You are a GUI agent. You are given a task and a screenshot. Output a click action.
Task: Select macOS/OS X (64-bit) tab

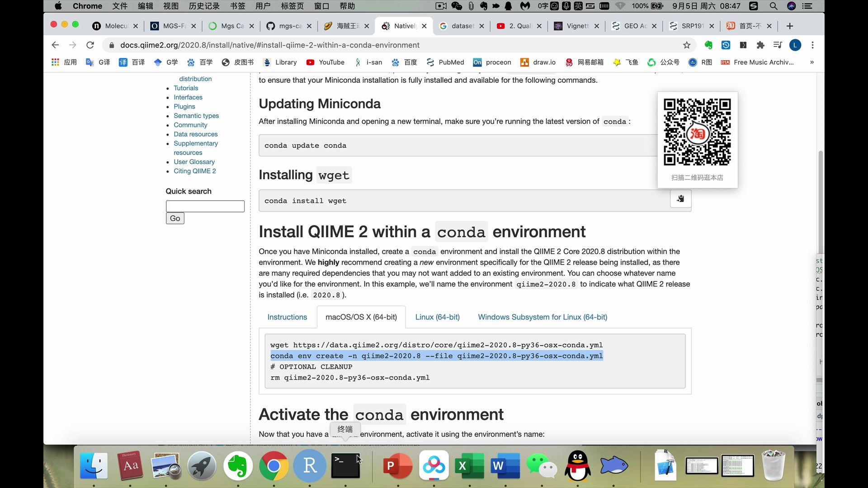(361, 317)
